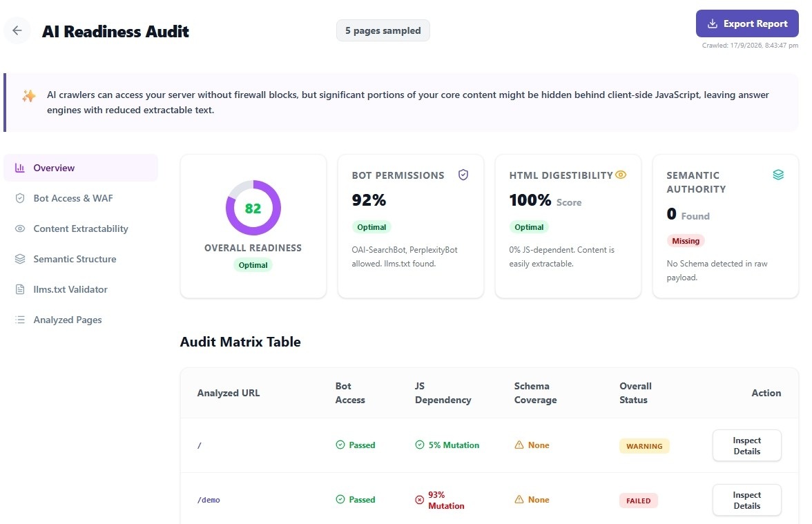This screenshot has height=524, width=812.
Task: Click Inspect Details for the /demo row
Action: coord(747,500)
